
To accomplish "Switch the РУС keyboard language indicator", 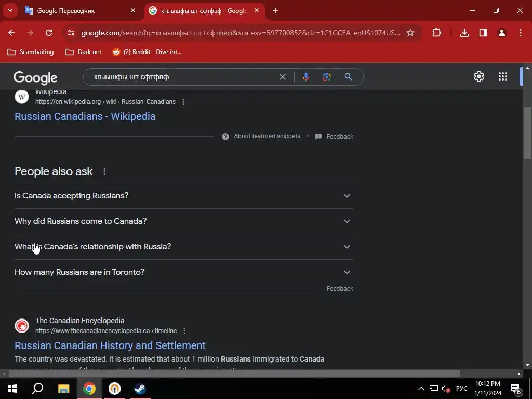I will click(461, 389).
